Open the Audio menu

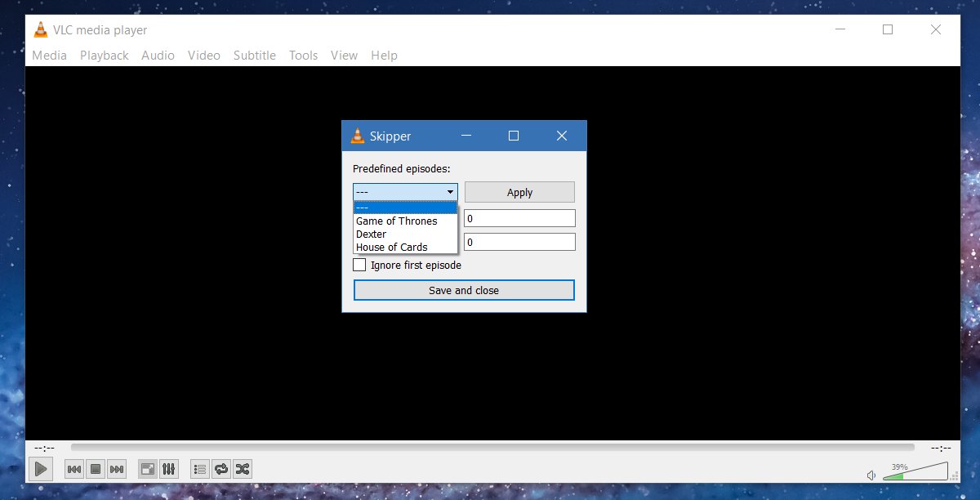coord(158,56)
